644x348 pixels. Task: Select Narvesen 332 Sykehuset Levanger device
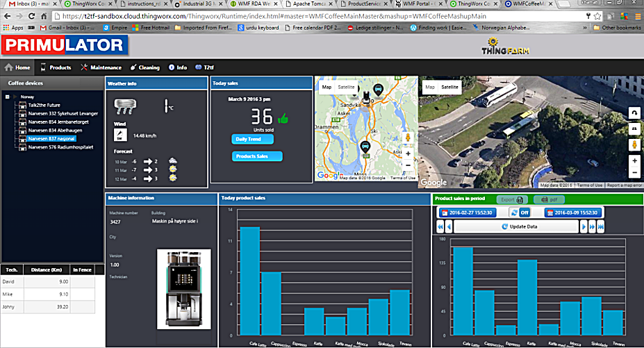tap(63, 113)
